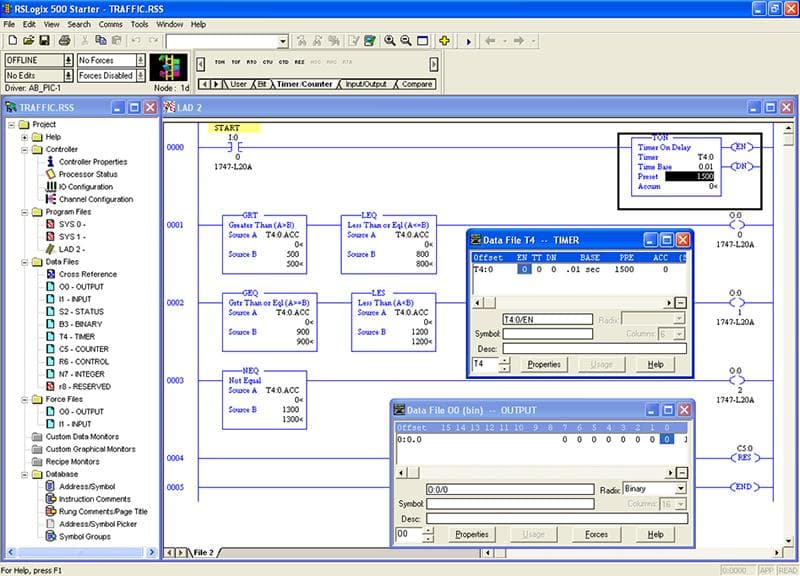Open the OFFLINE mode dropdown
The image size is (800, 576).
coord(68,60)
